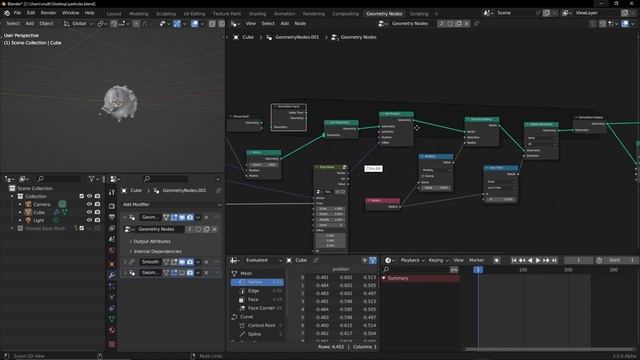Toggle Female Base Mesh collection checkbox
The height and width of the screenshot is (360, 640).
click(82, 228)
